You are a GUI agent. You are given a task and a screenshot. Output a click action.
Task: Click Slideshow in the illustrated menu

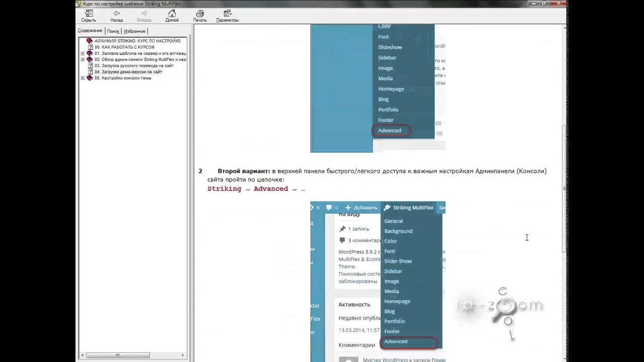pos(390,47)
